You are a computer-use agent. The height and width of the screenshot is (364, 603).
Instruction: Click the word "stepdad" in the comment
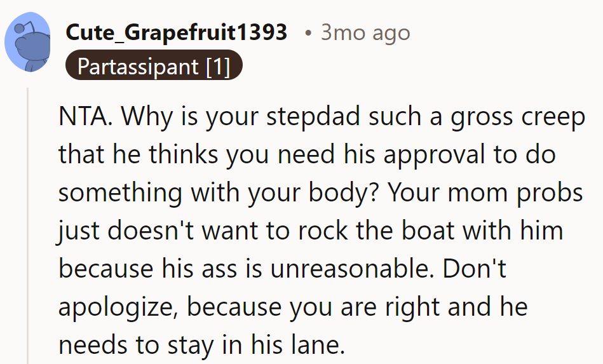click(306, 117)
